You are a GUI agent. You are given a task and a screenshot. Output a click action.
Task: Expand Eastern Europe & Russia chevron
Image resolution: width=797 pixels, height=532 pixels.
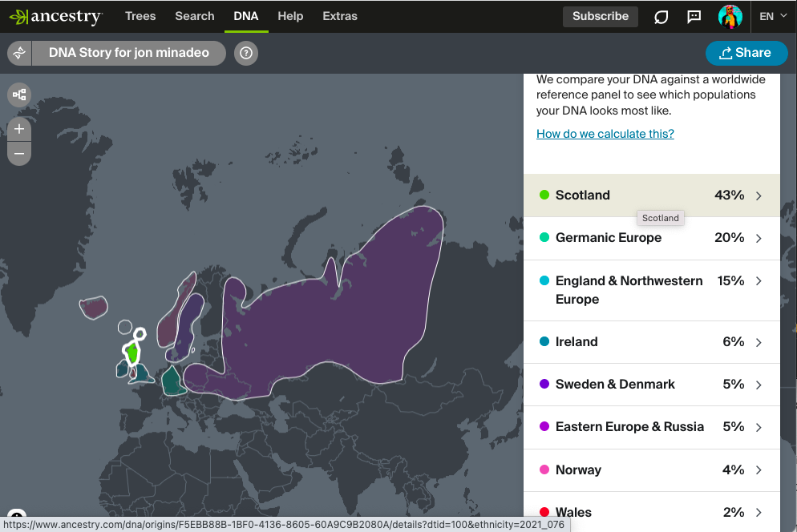tap(759, 428)
